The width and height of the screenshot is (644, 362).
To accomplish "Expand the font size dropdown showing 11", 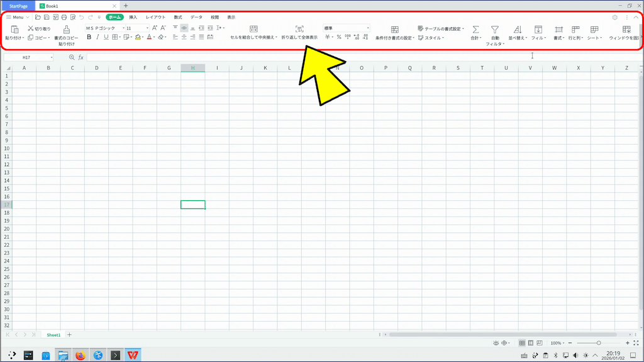I will 148,28.
